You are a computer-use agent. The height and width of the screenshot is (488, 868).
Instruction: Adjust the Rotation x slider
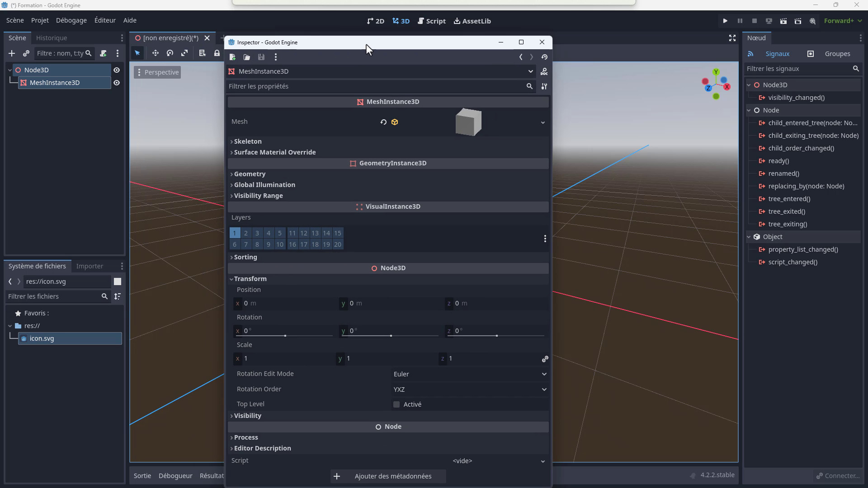pos(285,336)
